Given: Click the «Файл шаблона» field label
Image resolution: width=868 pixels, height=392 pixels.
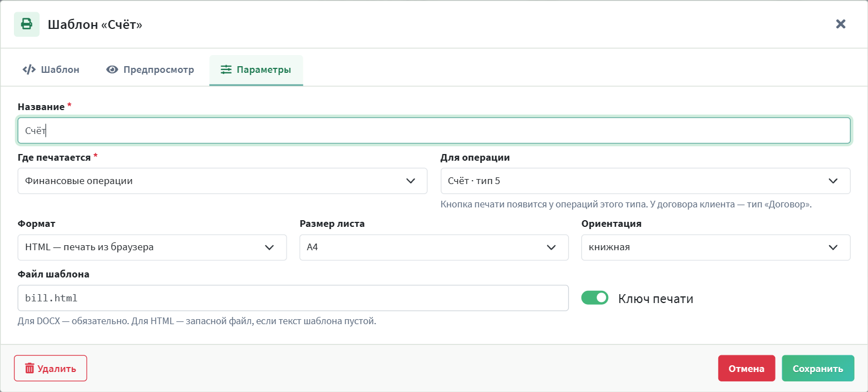Looking at the screenshot, I should point(53,274).
